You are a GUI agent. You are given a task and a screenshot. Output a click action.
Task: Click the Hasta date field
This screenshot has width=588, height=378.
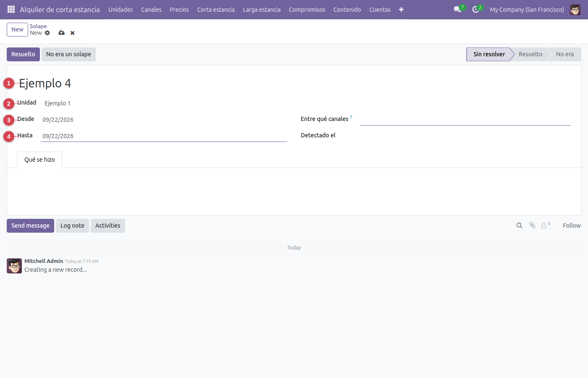(164, 136)
